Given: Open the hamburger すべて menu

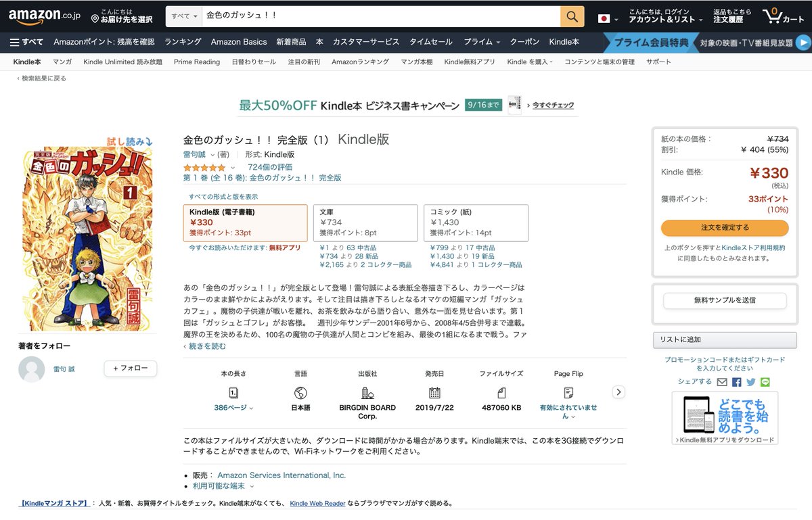Looking at the screenshot, I should (x=26, y=42).
